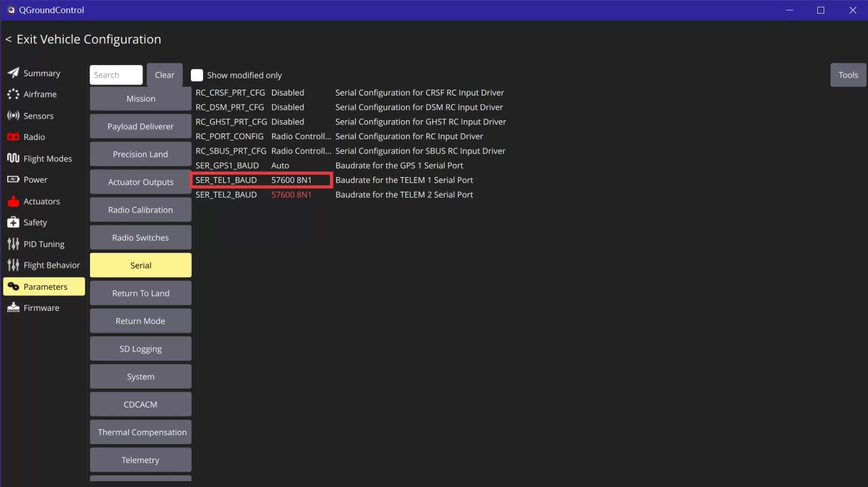868x487 pixels.
Task: Click the Flight Modes wave icon
Action: [x=13, y=158]
